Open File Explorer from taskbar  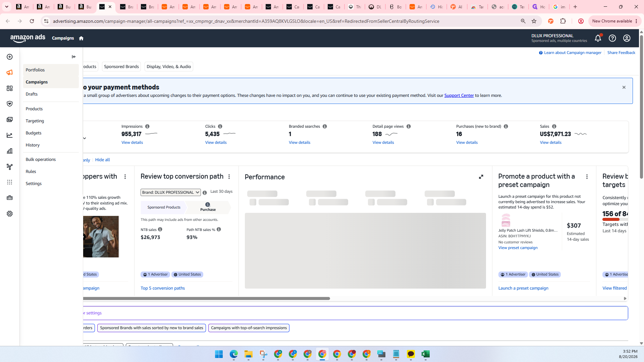point(249,354)
